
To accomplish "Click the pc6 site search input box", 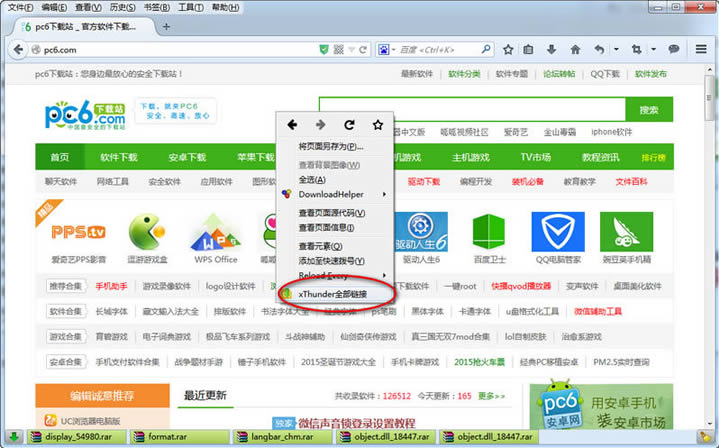I will tap(472, 110).
